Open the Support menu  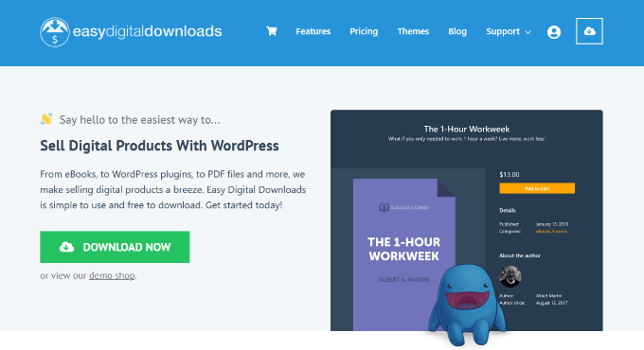(503, 31)
